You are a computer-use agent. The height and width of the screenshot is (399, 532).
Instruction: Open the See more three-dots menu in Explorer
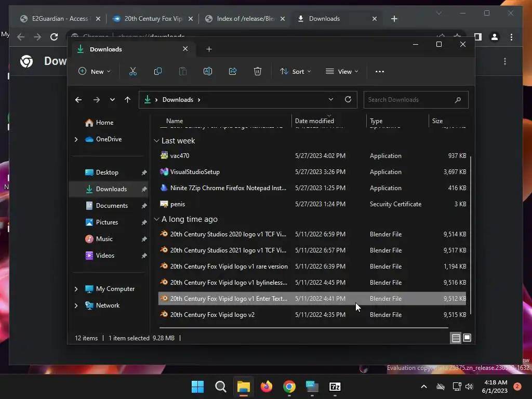click(380, 72)
